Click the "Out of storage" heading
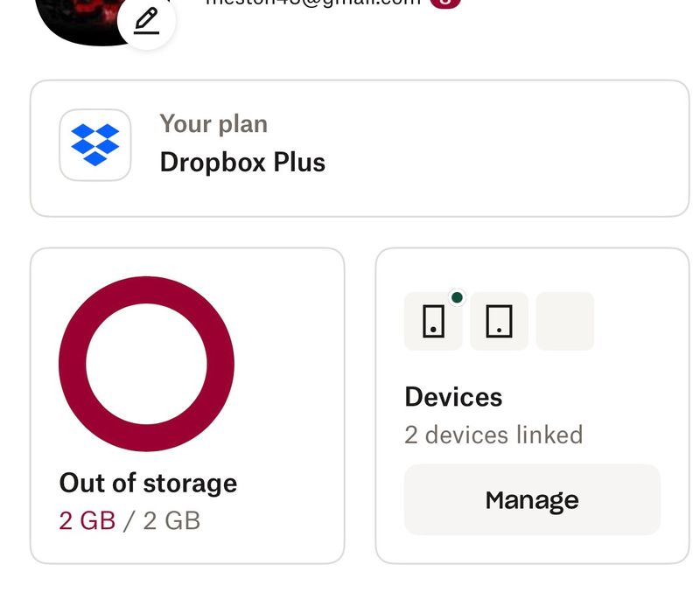 coord(148,483)
